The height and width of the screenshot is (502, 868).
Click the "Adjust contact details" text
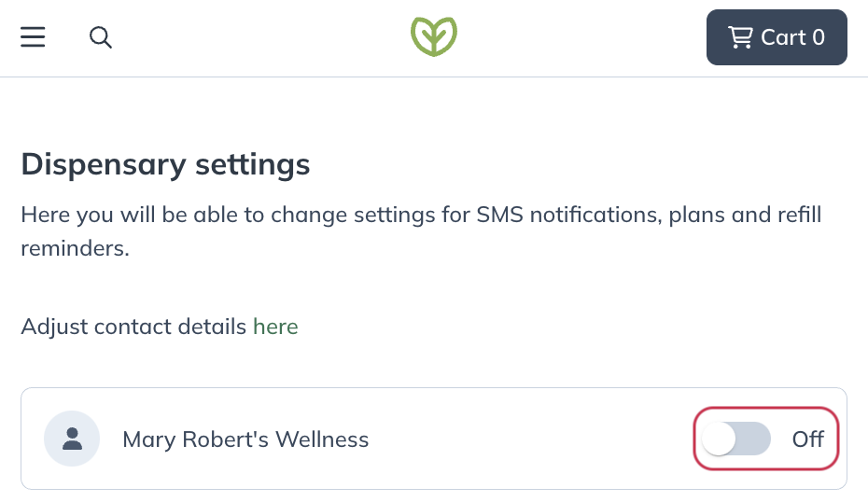(x=133, y=327)
